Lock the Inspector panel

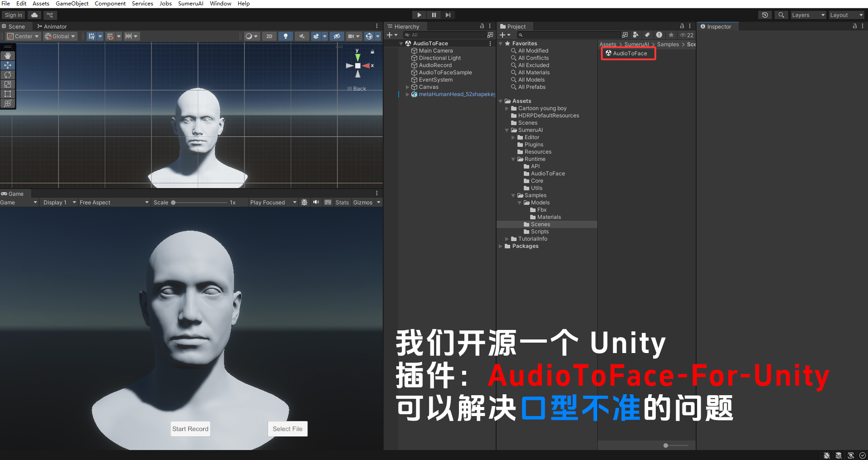pyautogui.click(x=855, y=26)
